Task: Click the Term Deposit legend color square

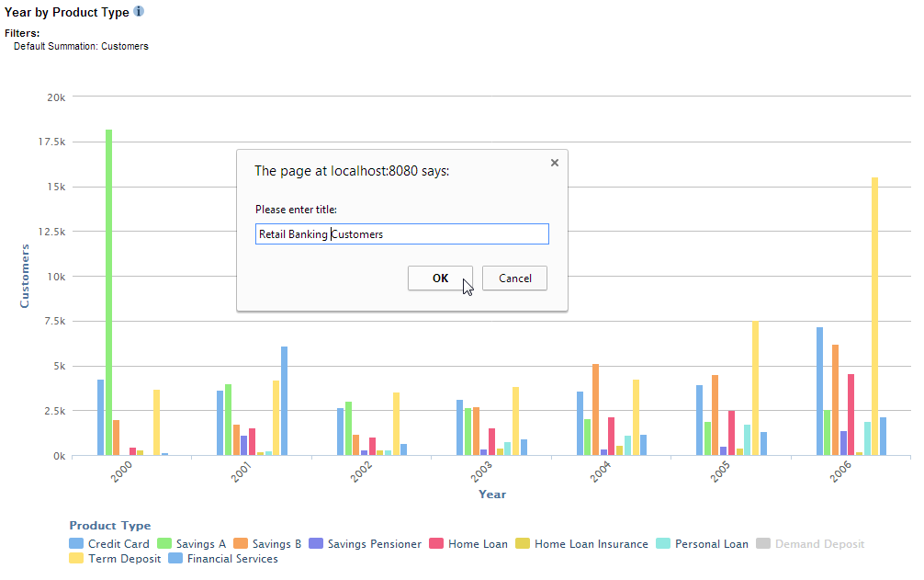Action: 77,558
